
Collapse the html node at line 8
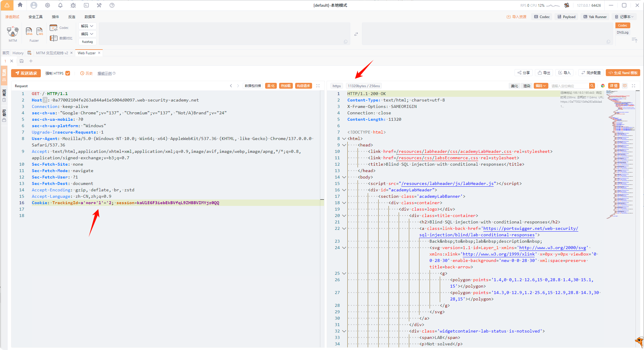point(344,139)
